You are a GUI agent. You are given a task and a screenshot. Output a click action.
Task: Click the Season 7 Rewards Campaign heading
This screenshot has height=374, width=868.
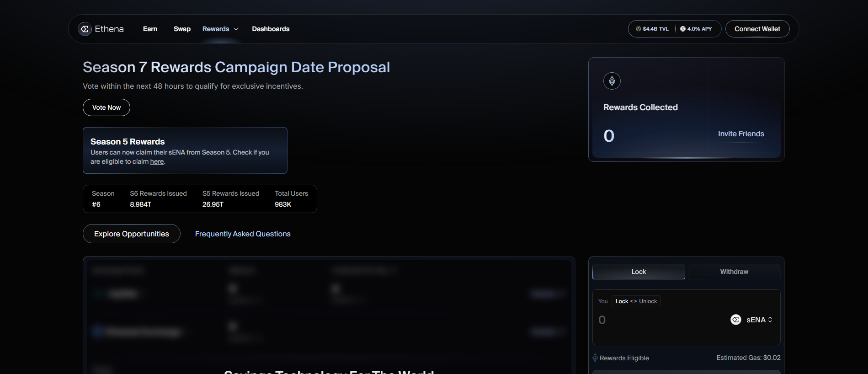[x=236, y=67]
